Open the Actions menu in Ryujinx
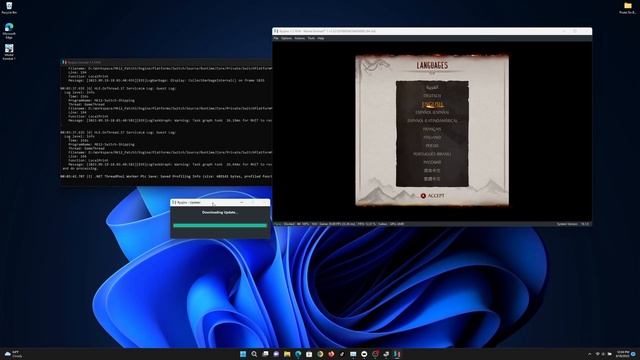This screenshot has width=640, height=360. [x=300, y=38]
